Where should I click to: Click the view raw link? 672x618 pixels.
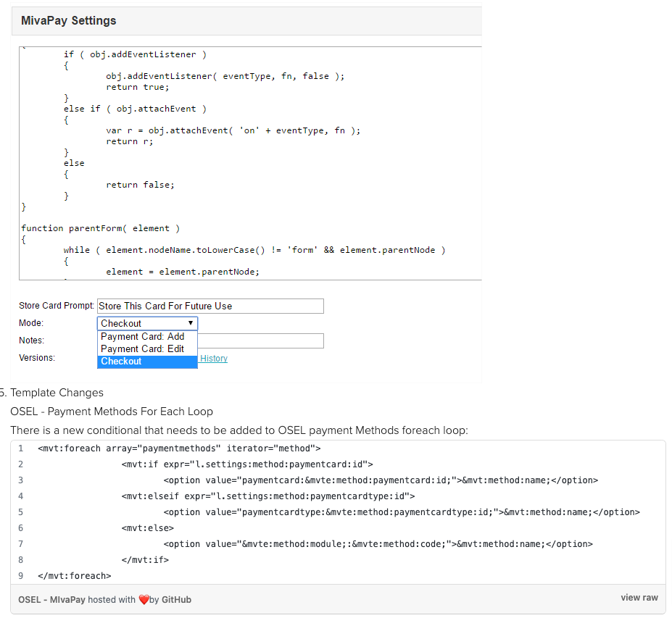tap(639, 598)
